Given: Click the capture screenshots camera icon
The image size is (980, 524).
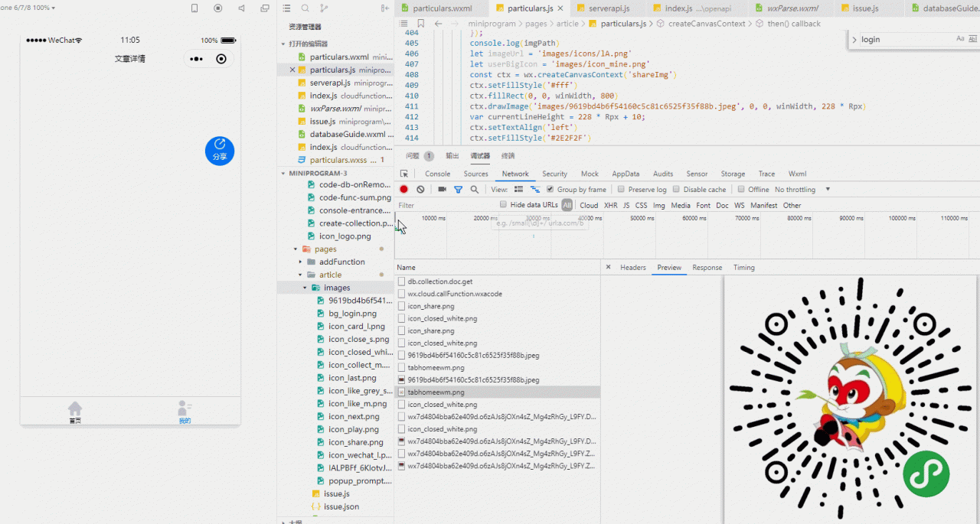Looking at the screenshot, I should (x=442, y=189).
